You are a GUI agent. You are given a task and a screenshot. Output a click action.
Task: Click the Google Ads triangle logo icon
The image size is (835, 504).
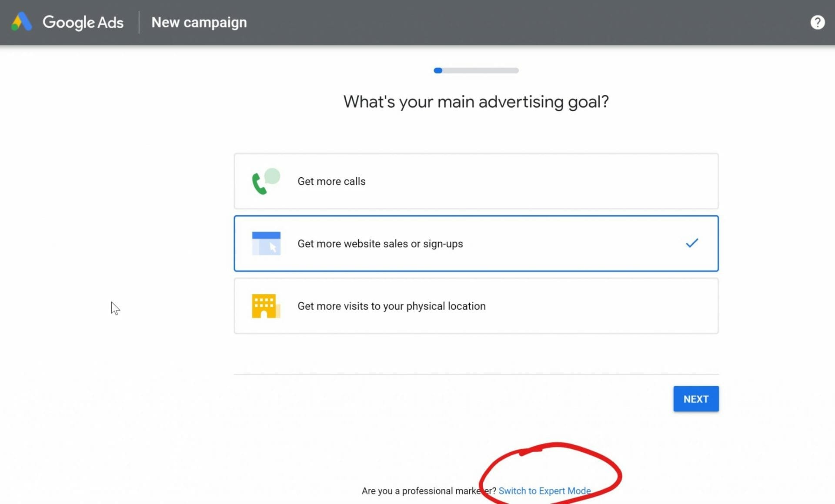click(21, 22)
